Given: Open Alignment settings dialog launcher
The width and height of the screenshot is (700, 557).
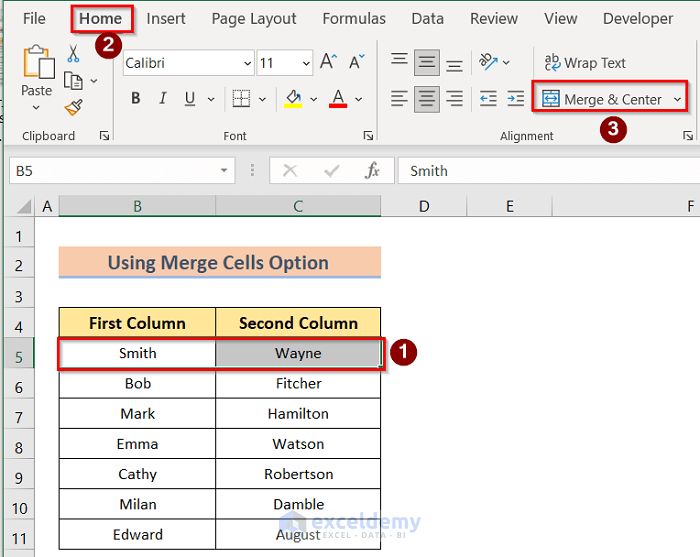Looking at the screenshot, I should click(688, 136).
